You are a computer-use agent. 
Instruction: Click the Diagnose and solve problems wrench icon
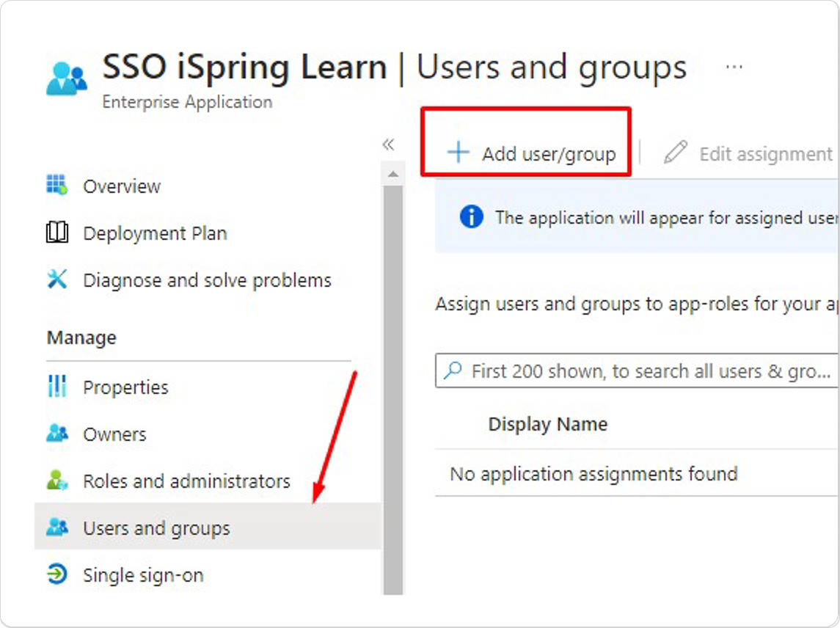(x=56, y=280)
